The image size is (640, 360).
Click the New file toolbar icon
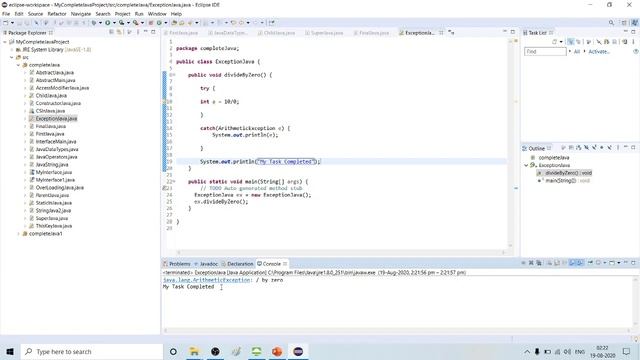pos(6,23)
